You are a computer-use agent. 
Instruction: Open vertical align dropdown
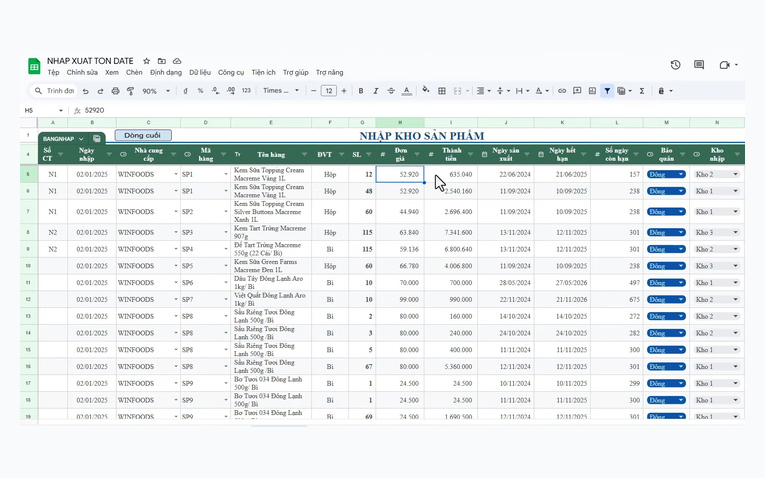[x=503, y=91]
